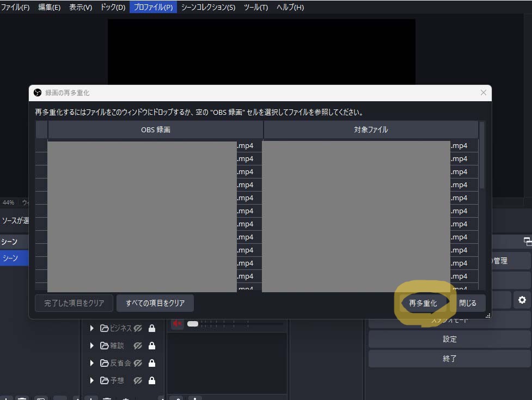532x400 pixels.
Task: Click the 反省会 folder icon
Action: click(104, 363)
